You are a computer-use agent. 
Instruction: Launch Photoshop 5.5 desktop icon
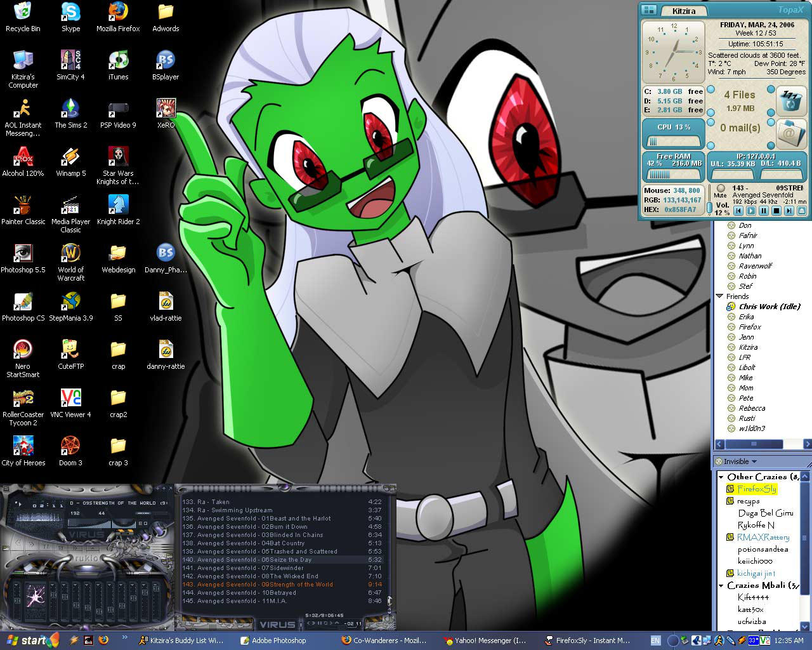23,258
